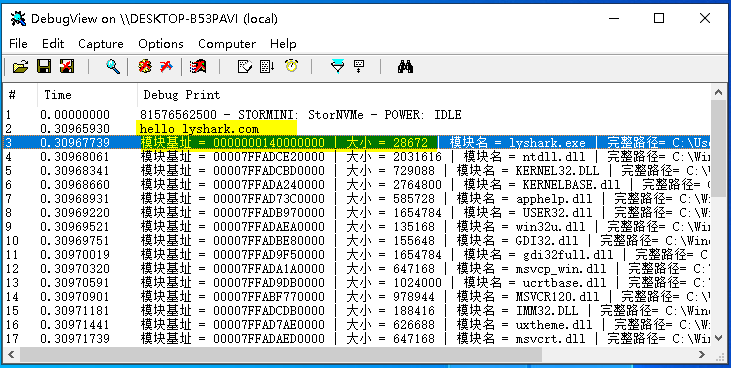The width and height of the screenshot is (731, 368).
Task: Click time value 0.30965930
Action: [75, 129]
